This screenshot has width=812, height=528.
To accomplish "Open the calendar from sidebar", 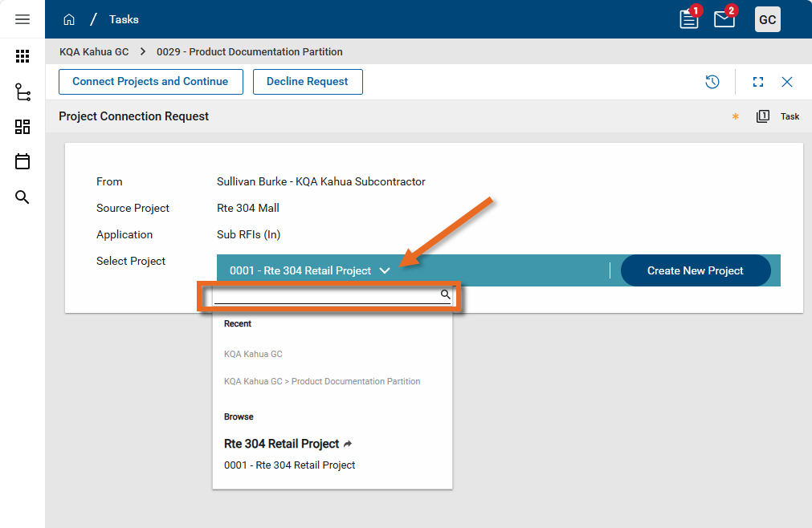I will coord(22,162).
